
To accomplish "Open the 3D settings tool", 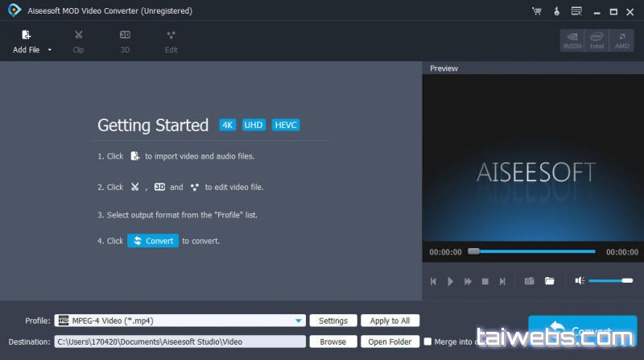I will pyautogui.click(x=125, y=40).
